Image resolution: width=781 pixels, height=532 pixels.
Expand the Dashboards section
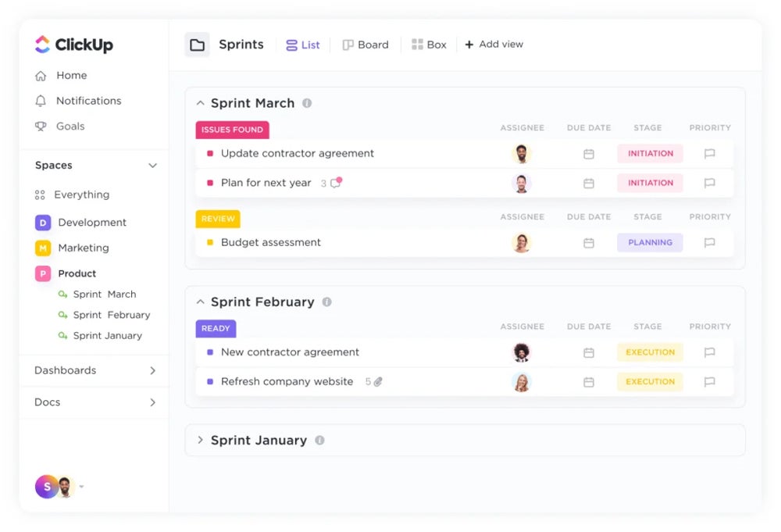(153, 370)
